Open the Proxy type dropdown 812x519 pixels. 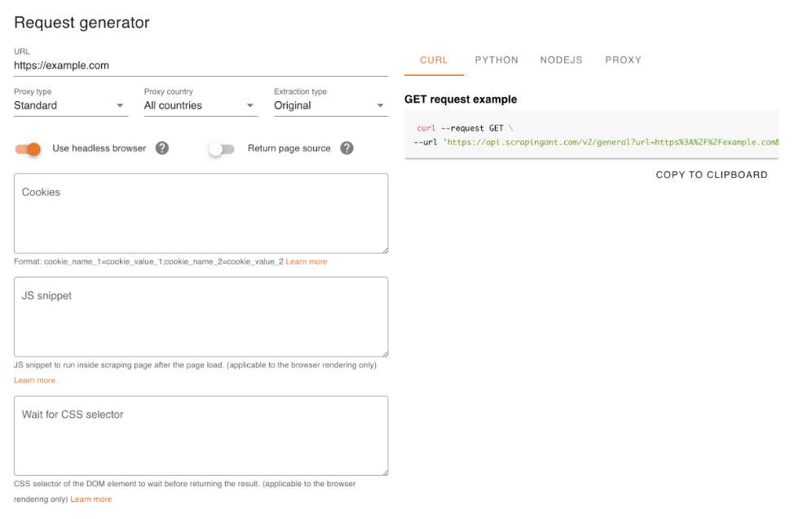[x=70, y=105]
